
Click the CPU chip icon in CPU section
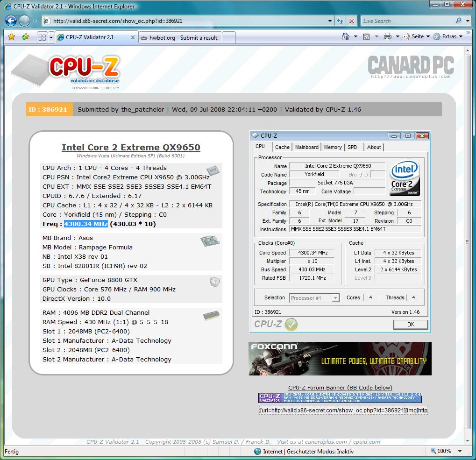[213, 171]
